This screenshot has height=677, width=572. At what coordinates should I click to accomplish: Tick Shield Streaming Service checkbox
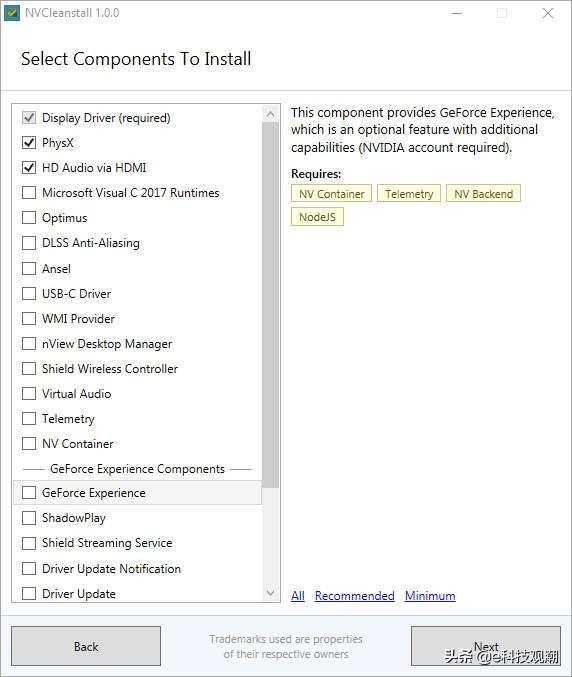(29, 543)
